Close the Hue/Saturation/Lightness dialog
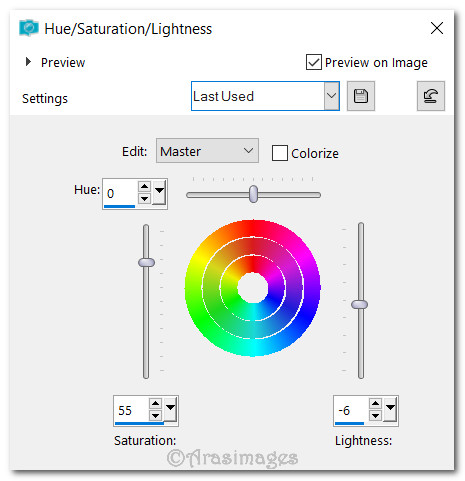The height and width of the screenshot is (481, 465). [x=437, y=28]
